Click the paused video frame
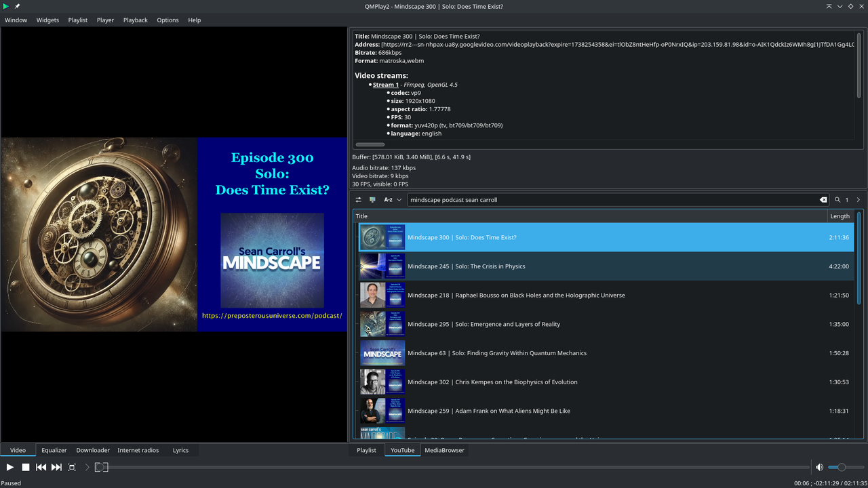Image resolution: width=868 pixels, height=488 pixels. (174, 235)
